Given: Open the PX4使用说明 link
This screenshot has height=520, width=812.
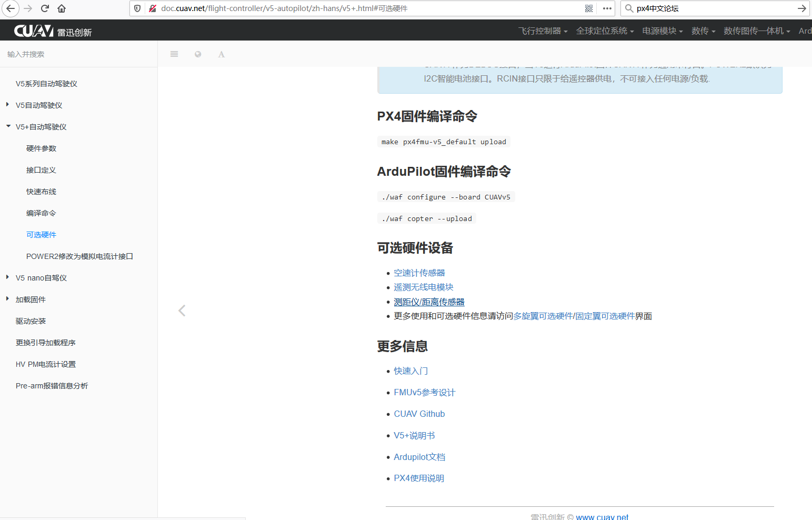Looking at the screenshot, I should coord(419,478).
